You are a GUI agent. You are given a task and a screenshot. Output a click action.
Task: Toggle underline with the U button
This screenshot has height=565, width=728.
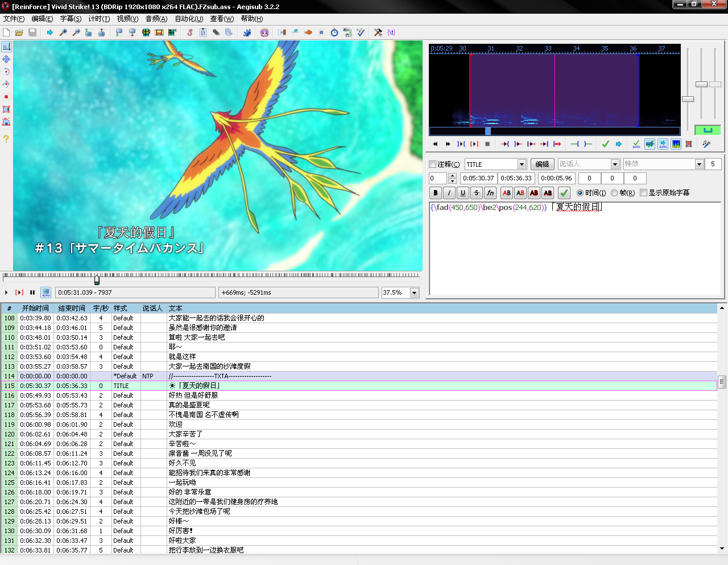[x=463, y=193]
